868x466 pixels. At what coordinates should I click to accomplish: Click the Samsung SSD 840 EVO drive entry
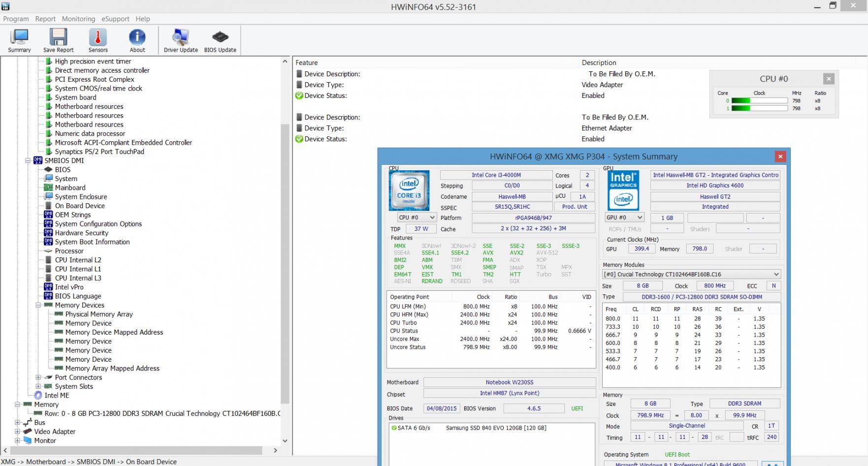(496, 428)
